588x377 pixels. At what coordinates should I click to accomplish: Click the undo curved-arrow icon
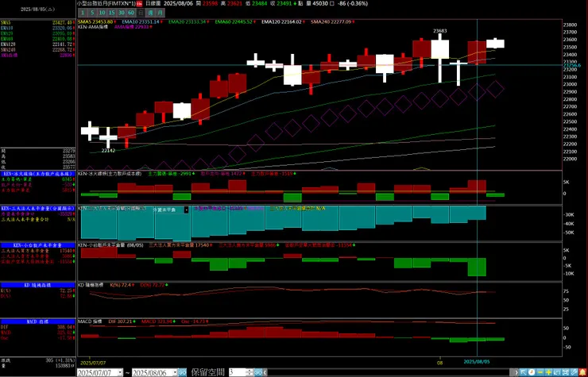(x=557, y=372)
